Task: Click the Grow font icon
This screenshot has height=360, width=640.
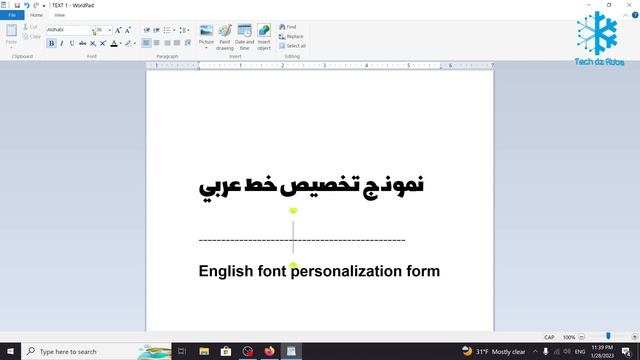Action: tap(118, 30)
